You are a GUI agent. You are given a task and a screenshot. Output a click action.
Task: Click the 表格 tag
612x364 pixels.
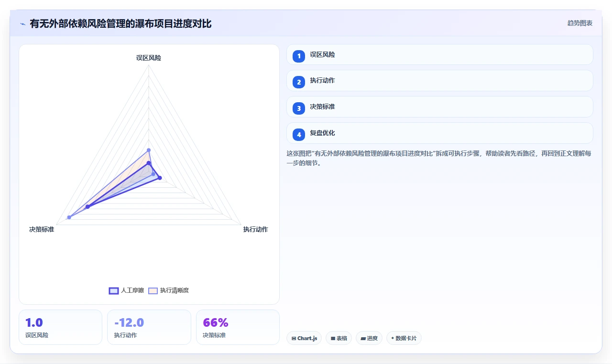coord(339,338)
